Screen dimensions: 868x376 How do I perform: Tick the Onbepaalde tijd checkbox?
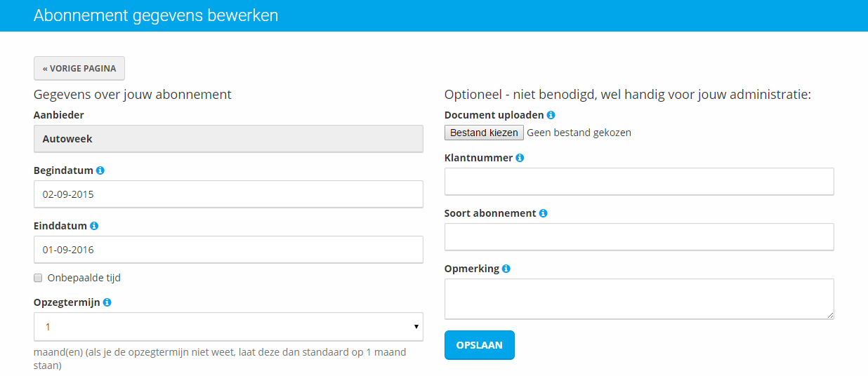39,278
